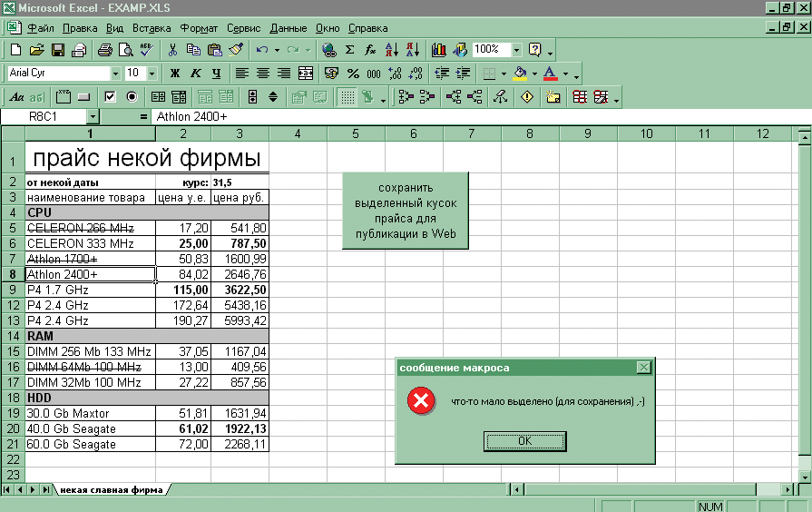Sort descending with the Z-A icon

click(413, 50)
